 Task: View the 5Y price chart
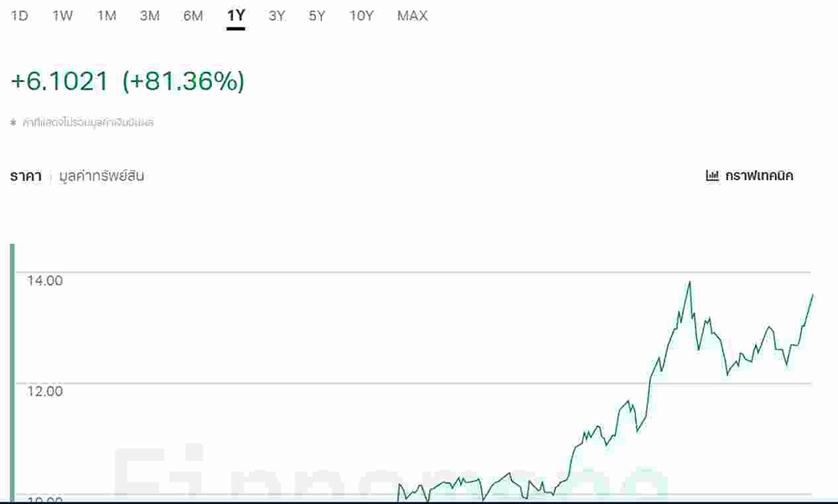pyautogui.click(x=317, y=16)
